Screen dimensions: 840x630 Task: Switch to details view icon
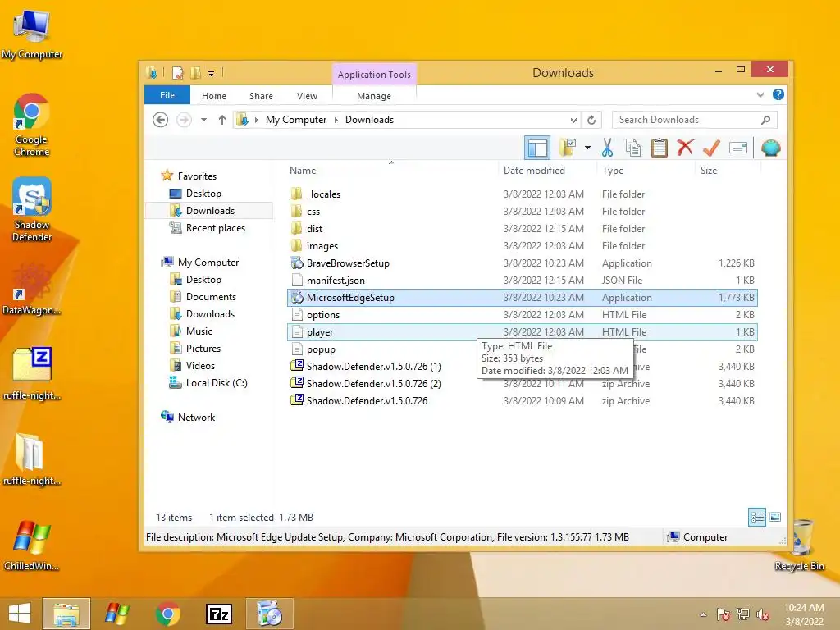(x=757, y=517)
